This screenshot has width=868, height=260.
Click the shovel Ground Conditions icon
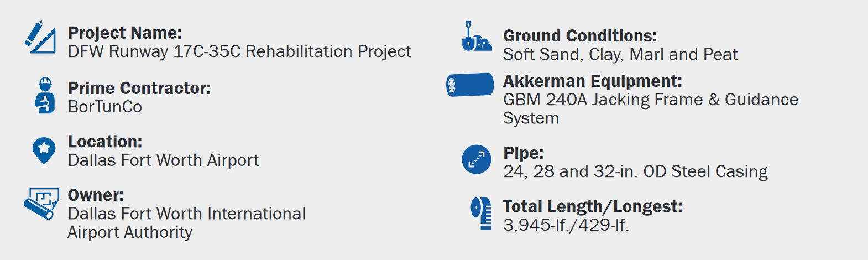(x=477, y=37)
